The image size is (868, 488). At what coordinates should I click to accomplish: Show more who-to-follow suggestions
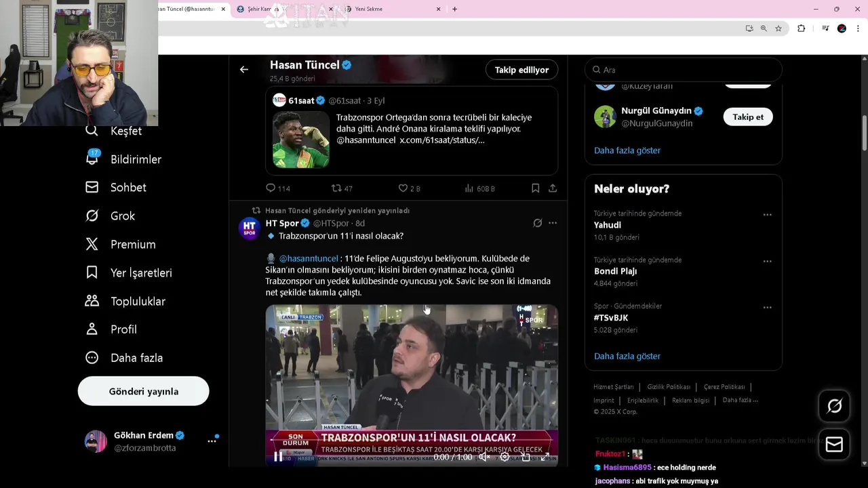[627, 150]
